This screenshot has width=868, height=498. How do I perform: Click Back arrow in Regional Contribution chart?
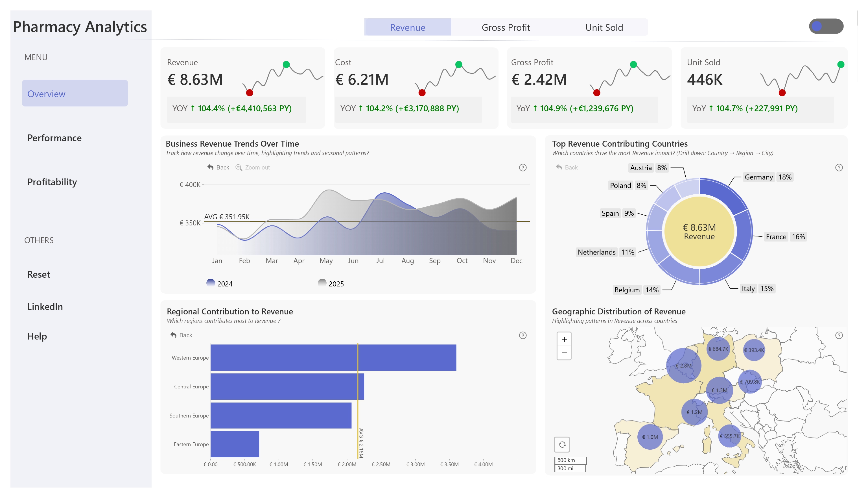click(174, 335)
